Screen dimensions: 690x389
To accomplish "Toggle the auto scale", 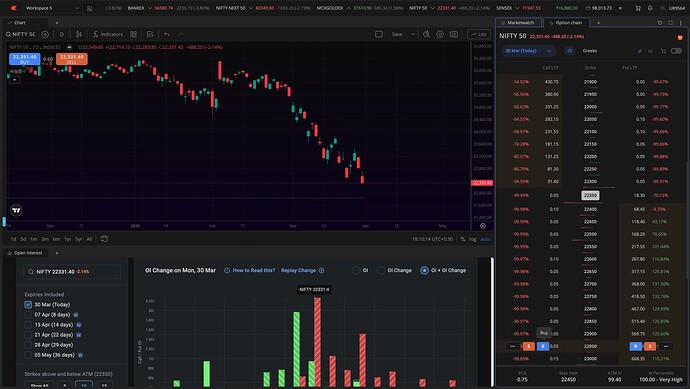I will (x=485, y=239).
